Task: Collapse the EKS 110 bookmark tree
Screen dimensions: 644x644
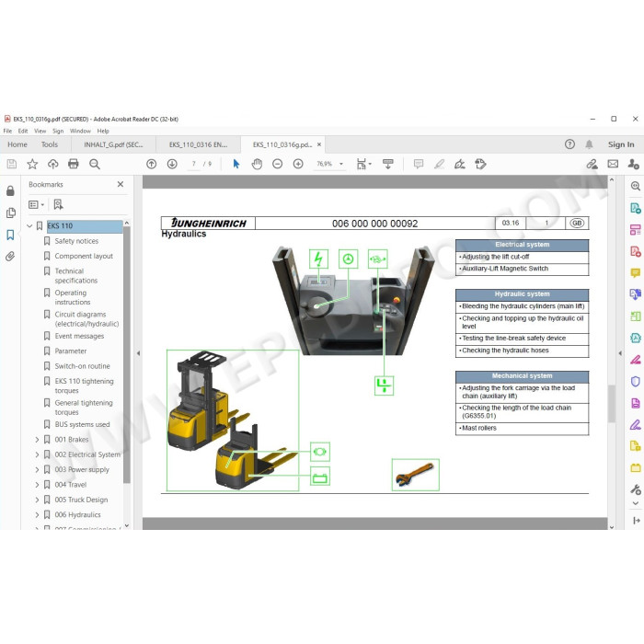Action: pyautogui.click(x=29, y=226)
